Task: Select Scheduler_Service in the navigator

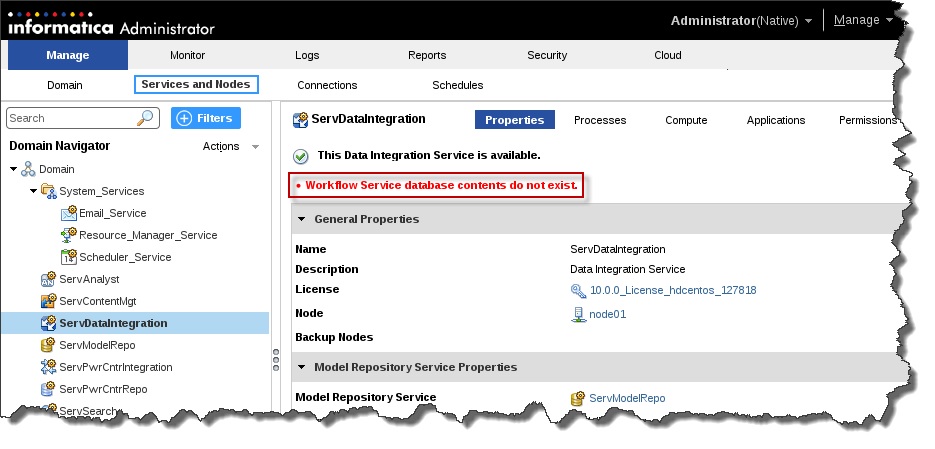Action: pos(125,258)
